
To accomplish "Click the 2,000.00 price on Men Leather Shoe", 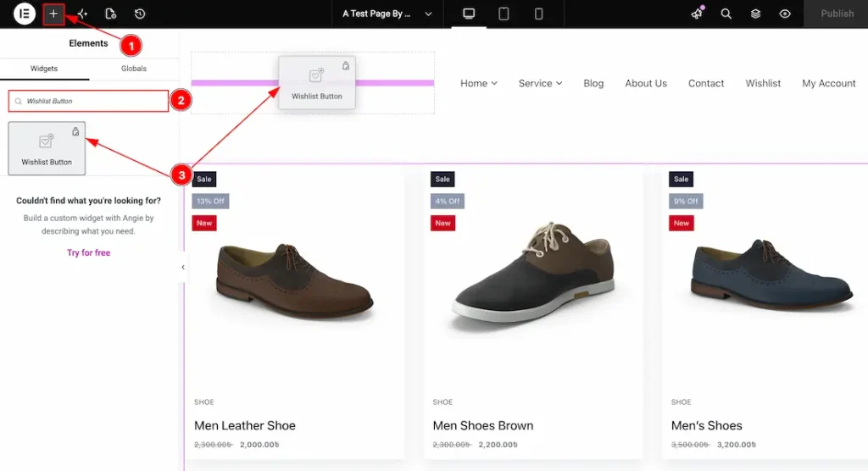I will (x=259, y=445).
